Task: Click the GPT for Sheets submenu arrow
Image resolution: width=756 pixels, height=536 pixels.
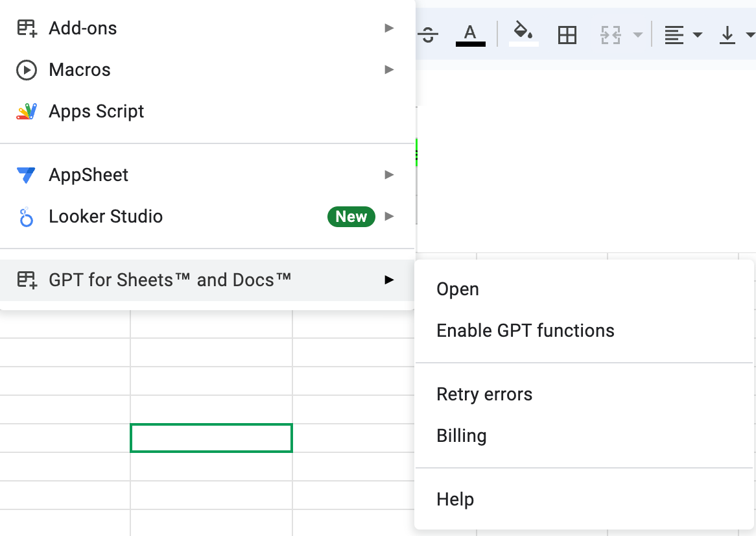Action: pyautogui.click(x=389, y=280)
